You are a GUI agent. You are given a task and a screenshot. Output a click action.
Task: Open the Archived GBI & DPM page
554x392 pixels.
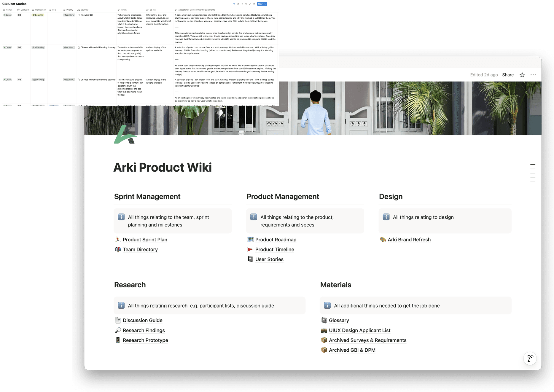point(352,350)
